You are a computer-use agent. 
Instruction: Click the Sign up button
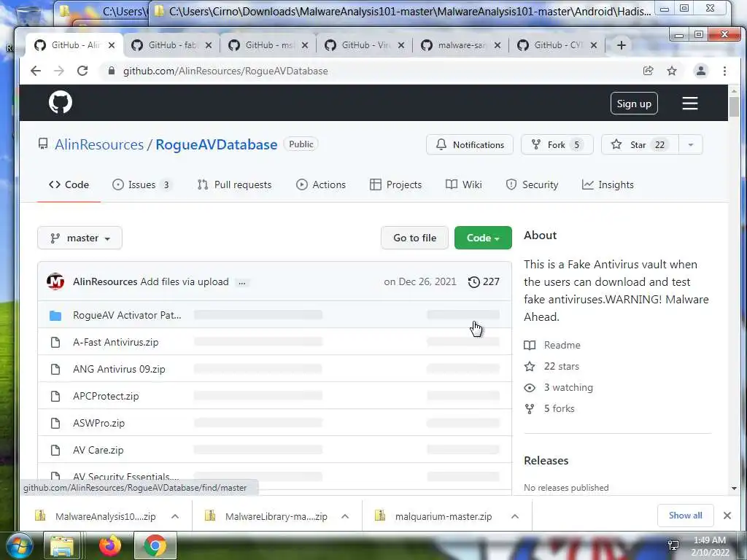click(x=634, y=104)
